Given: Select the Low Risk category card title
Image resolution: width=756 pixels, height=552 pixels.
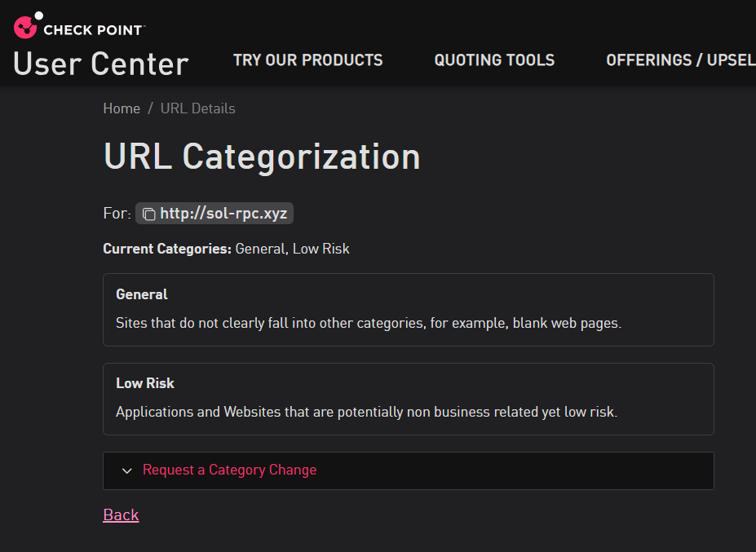Looking at the screenshot, I should coord(145,383).
